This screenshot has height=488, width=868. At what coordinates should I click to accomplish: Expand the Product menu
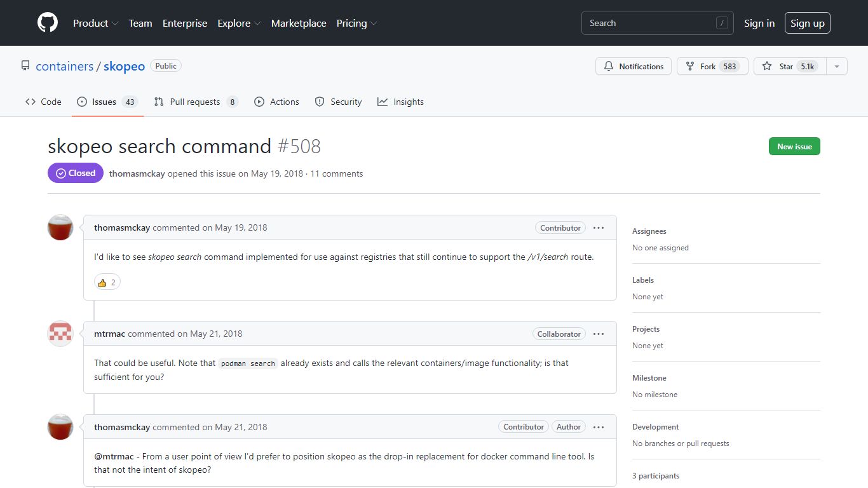[95, 23]
